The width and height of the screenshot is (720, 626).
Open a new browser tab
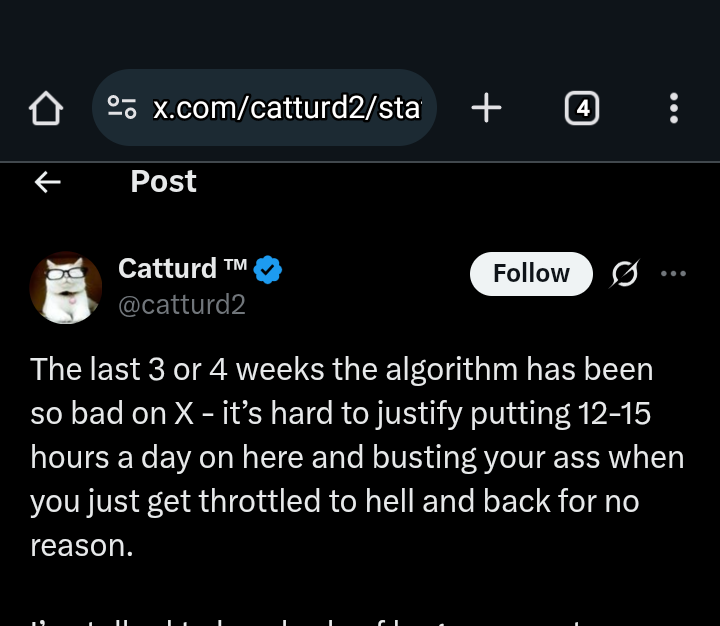(x=486, y=108)
